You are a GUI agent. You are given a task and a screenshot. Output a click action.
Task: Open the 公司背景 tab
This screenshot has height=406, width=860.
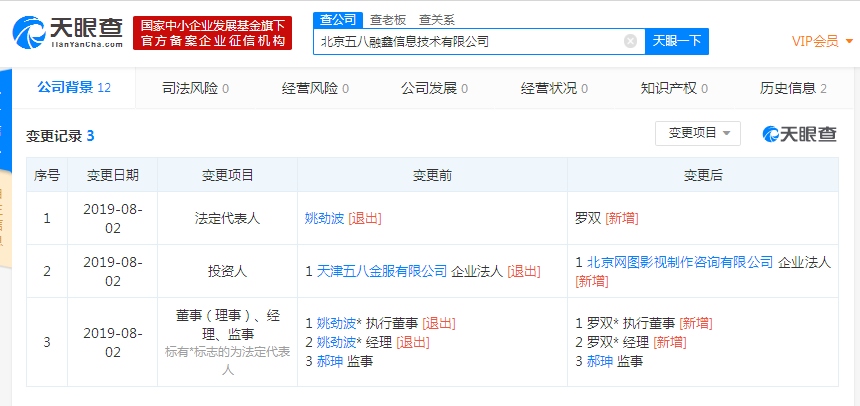(x=73, y=87)
